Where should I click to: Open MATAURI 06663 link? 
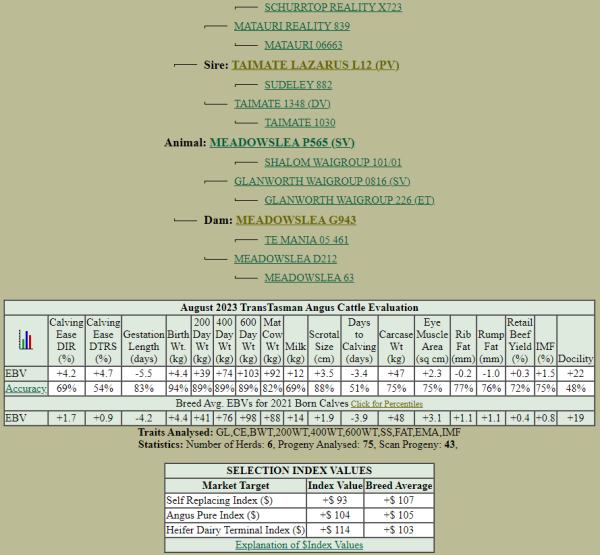[303, 45]
